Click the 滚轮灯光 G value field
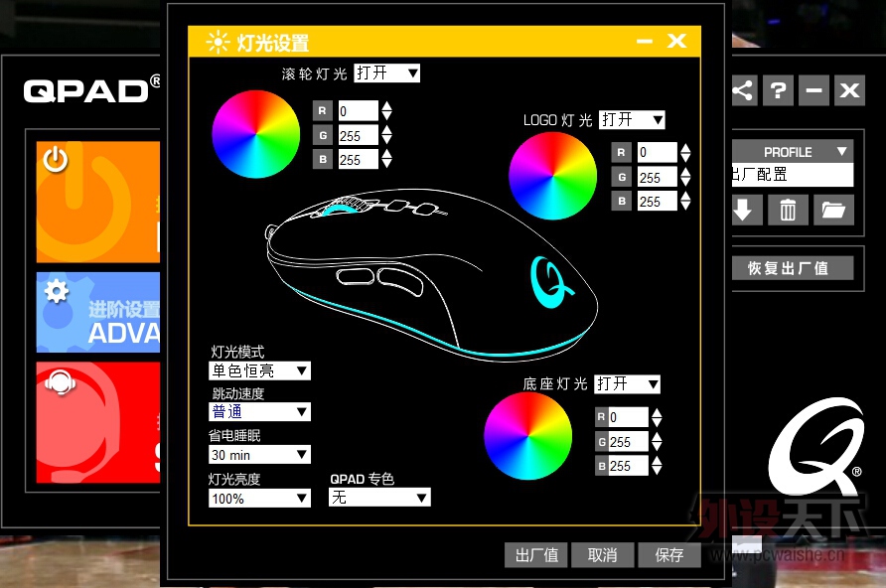This screenshot has width=886, height=588. point(358,135)
